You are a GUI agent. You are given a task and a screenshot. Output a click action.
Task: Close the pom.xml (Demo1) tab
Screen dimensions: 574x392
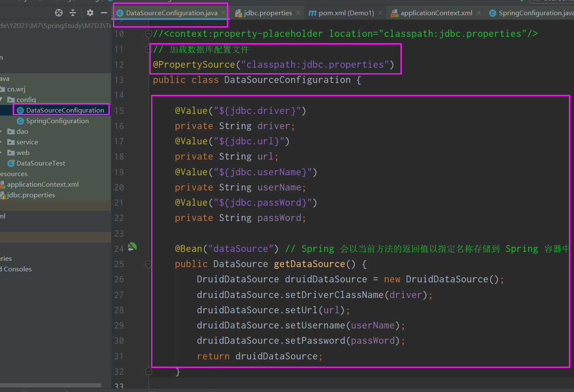[380, 13]
